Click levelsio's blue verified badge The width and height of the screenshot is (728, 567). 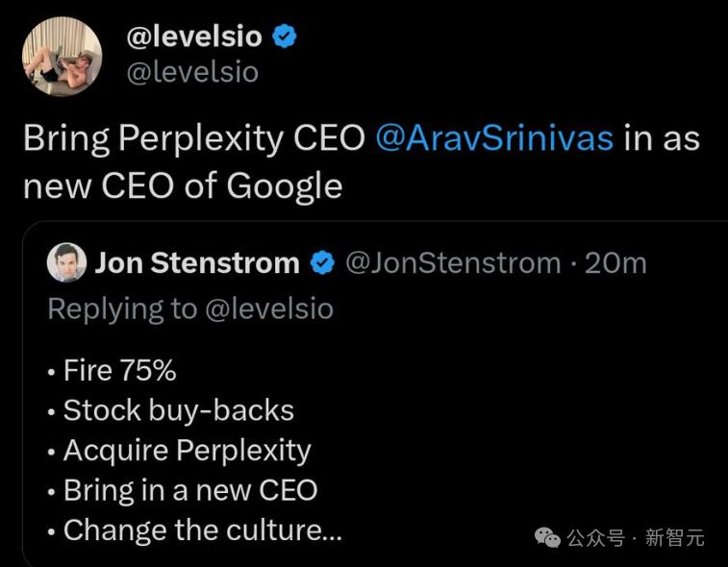point(285,37)
